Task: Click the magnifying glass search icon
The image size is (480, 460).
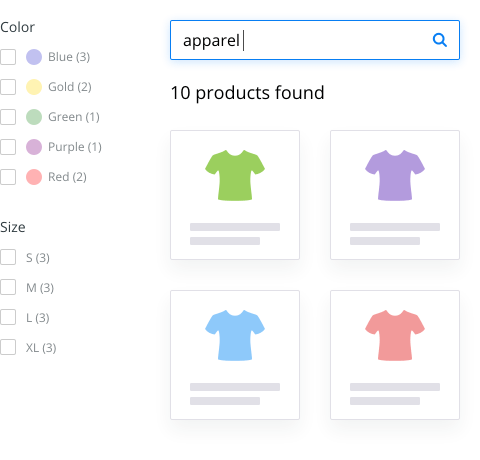Action: [440, 40]
